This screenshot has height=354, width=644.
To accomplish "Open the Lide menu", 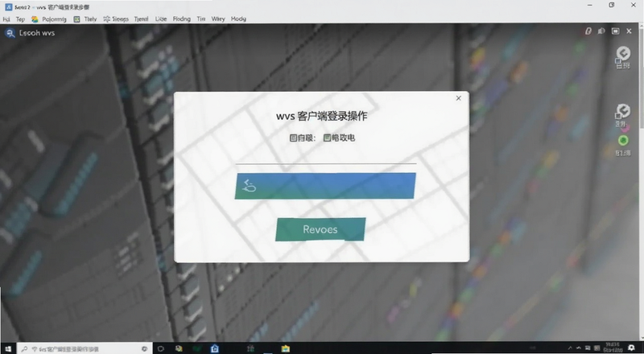I will (161, 19).
